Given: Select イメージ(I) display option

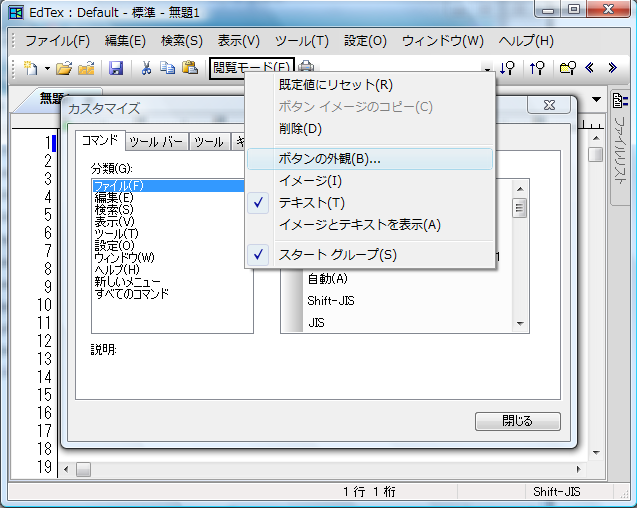Looking at the screenshot, I should (370, 181).
